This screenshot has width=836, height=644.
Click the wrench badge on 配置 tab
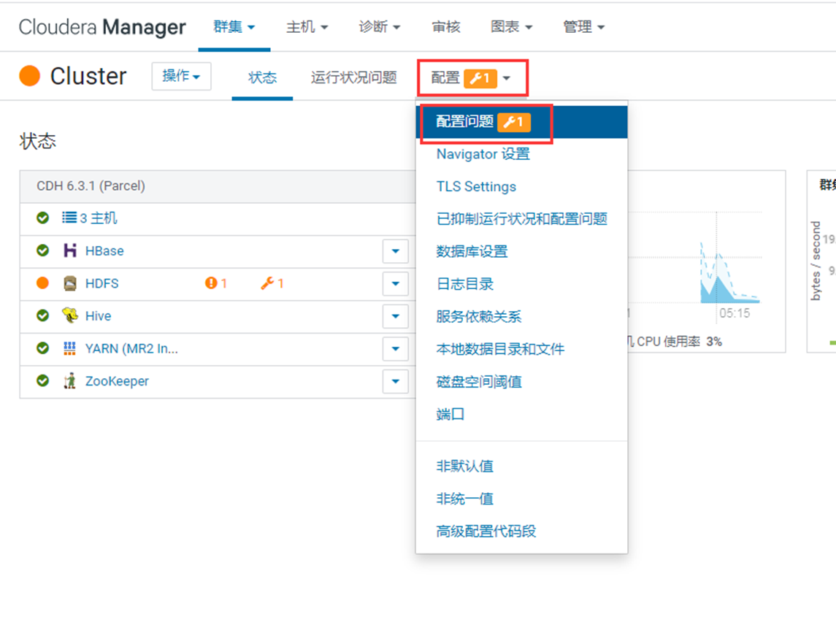480,78
